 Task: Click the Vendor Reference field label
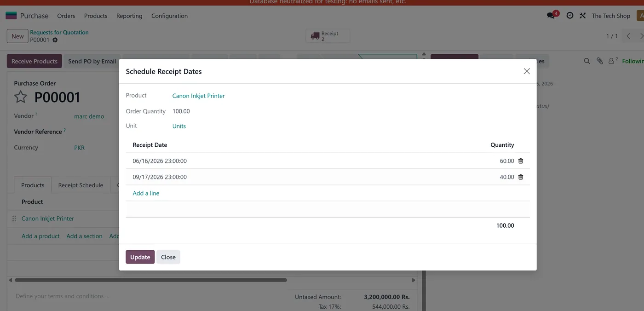pos(38,132)
